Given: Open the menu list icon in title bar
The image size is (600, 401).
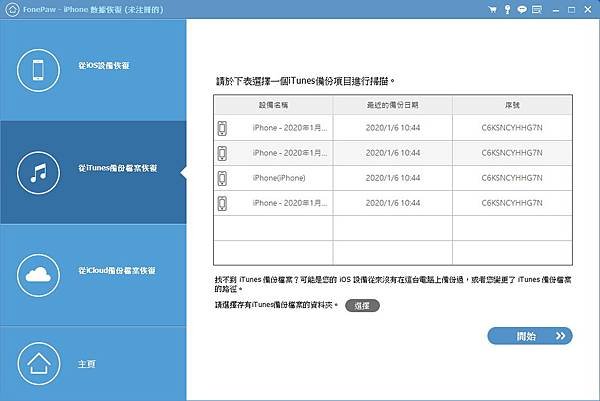Looking at the screenshot, I should tap(537, 10).
